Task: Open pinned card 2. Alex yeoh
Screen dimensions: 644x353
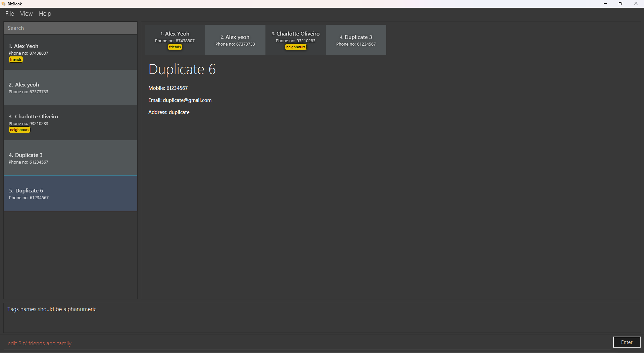Action: coord(235,40)
